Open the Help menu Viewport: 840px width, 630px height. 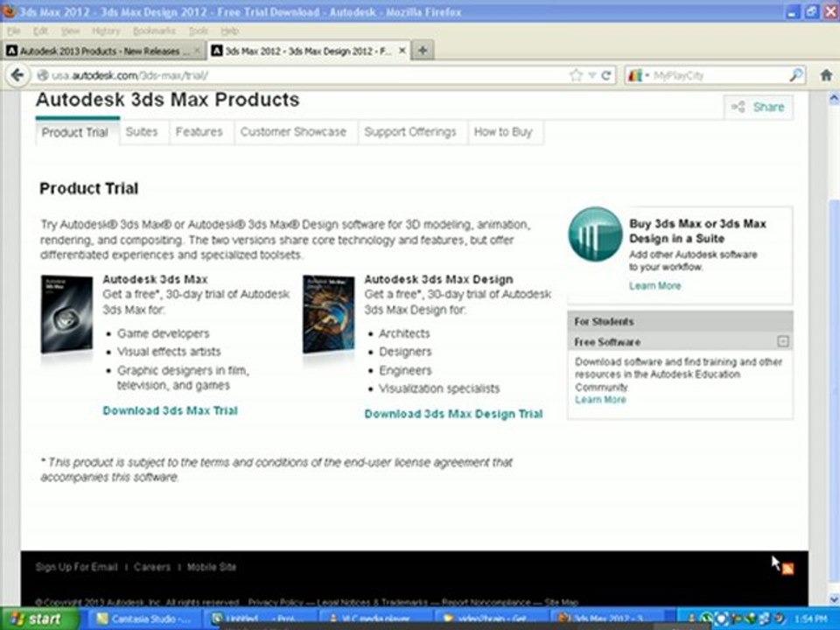coord(229,31)
